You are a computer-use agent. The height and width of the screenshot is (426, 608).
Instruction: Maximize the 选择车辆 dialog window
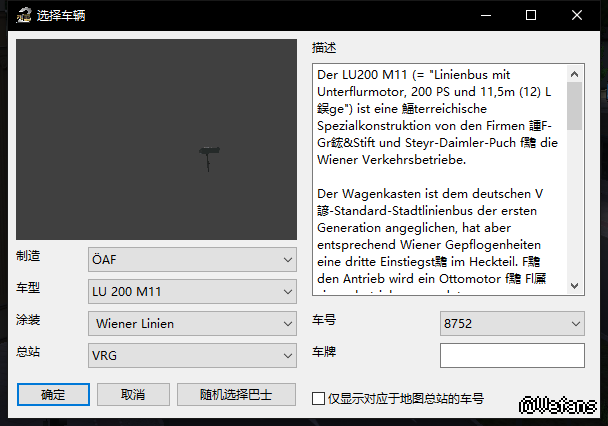(531, 16)
